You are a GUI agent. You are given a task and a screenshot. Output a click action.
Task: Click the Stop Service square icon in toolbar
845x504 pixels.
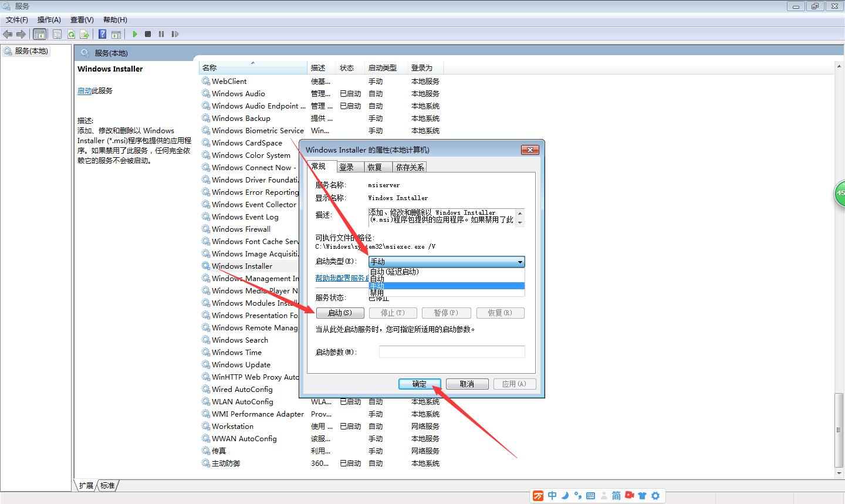[148, 34]
